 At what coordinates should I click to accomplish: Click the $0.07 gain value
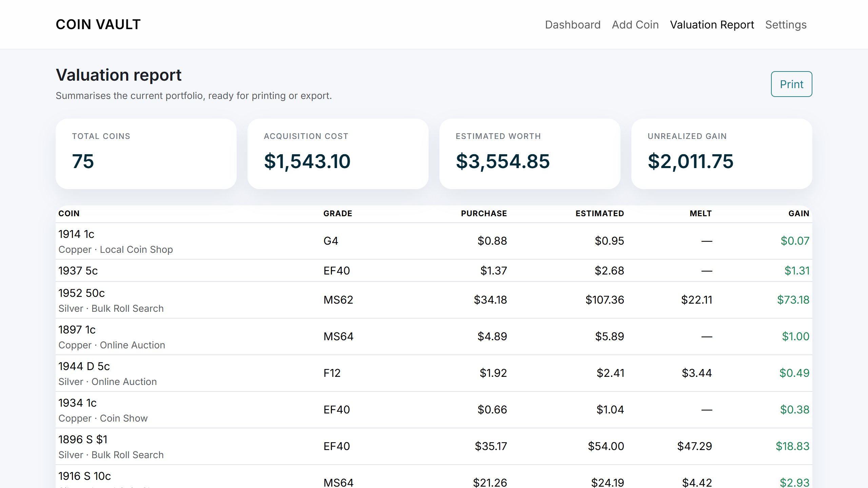tap(795, 241)
